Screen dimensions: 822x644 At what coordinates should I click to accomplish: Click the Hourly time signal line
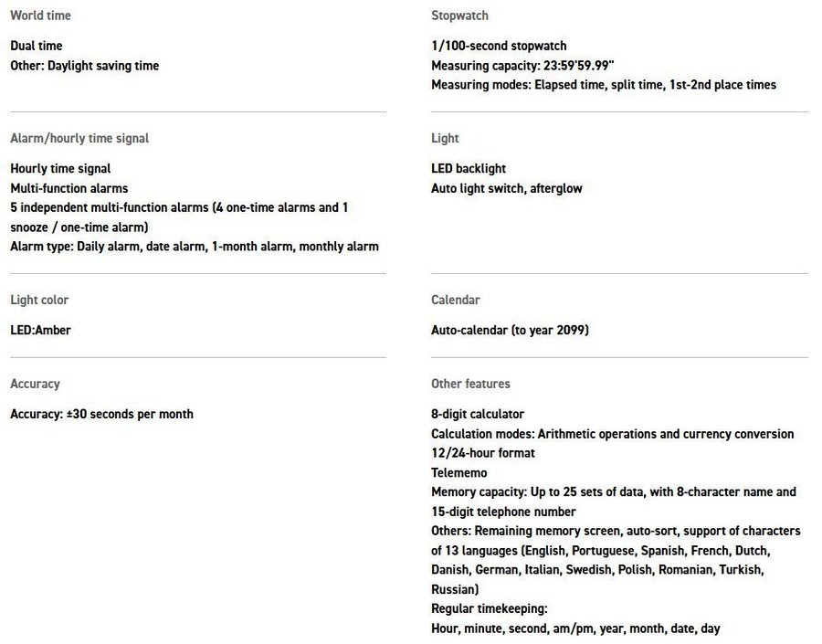(x=60, y=169)
